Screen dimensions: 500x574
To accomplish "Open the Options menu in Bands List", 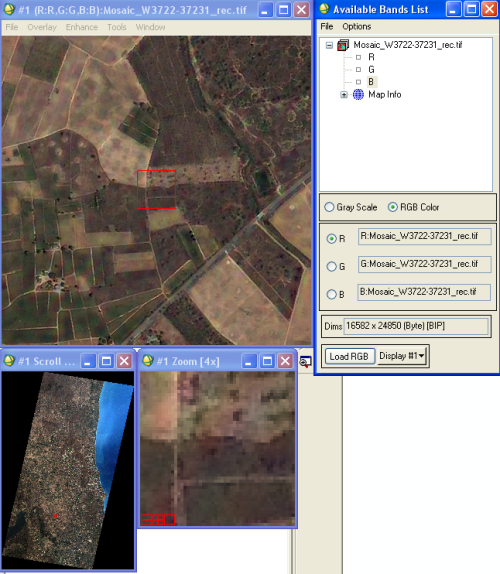I will tap(357, 26).
